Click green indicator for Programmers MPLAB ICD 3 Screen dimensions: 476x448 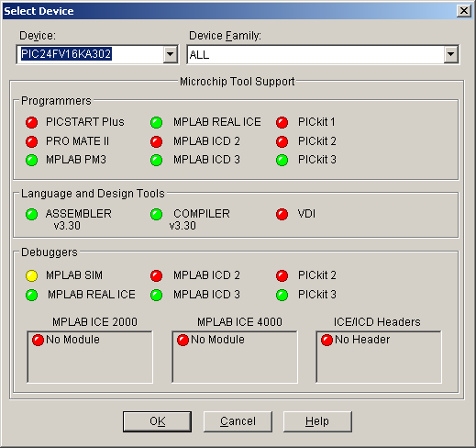tap(157, 161)
